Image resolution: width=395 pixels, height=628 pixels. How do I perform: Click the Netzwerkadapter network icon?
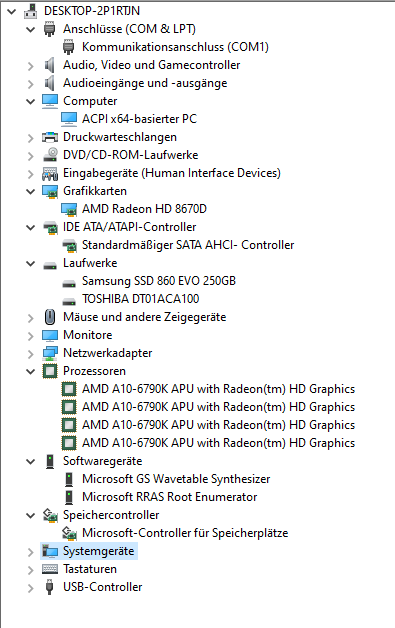pyautogui.click(x=50, y=353)
